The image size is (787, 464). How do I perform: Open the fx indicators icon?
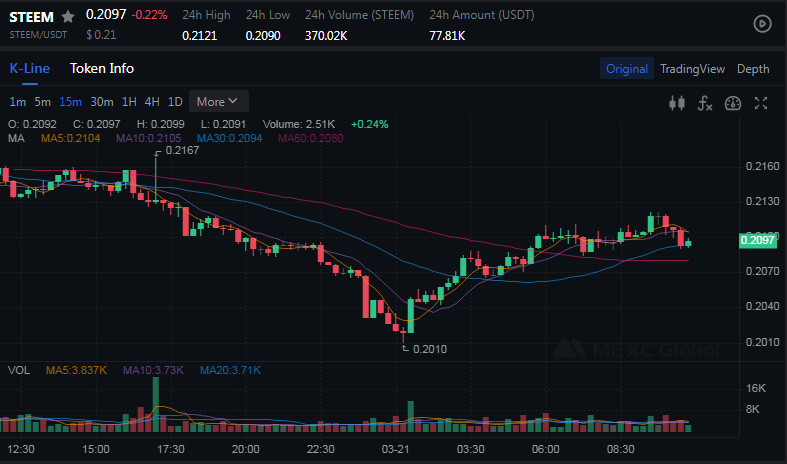click(x=704, y=102)
